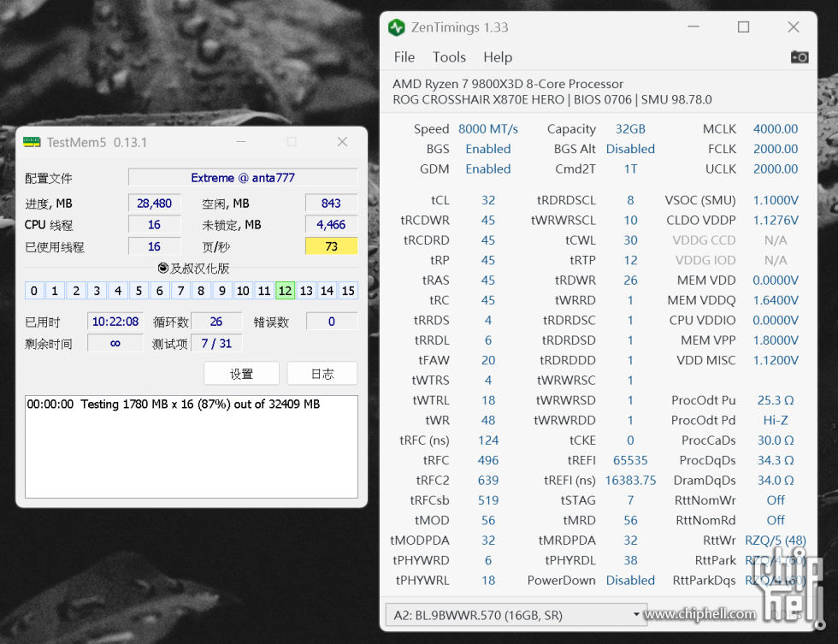The width and height of the screenshot is (838, 644).
Task: Take a screenshot with ZenTimings camera icon
Action: point(799,56)
